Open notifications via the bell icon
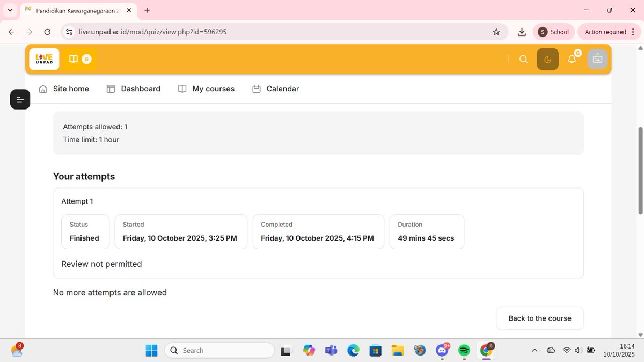Screen dimensions: 644x362 coord(572,59)
